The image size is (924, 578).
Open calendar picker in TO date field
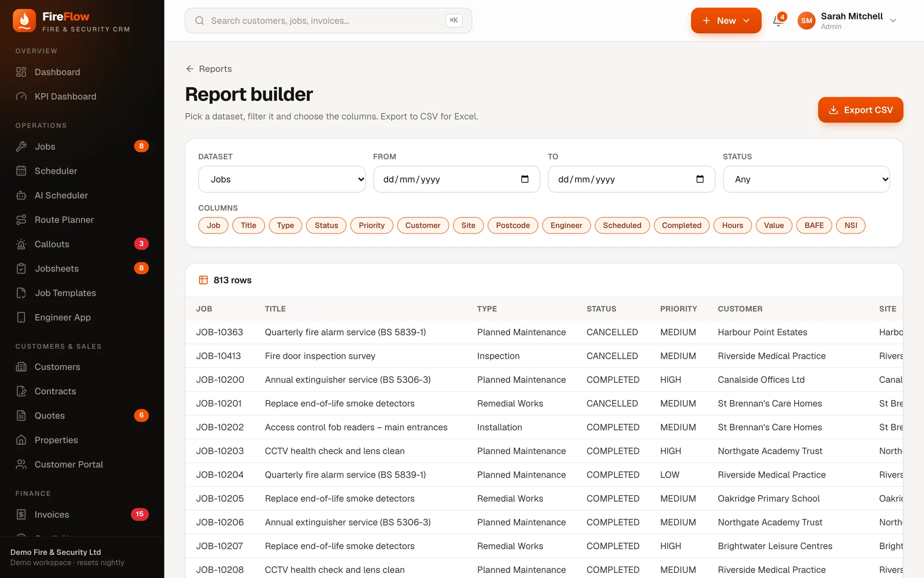[700, 179]
